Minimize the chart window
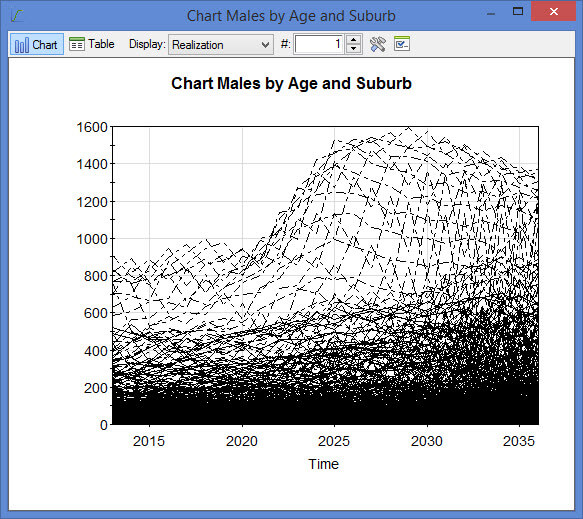583x519 pixels. pos(491,13)
